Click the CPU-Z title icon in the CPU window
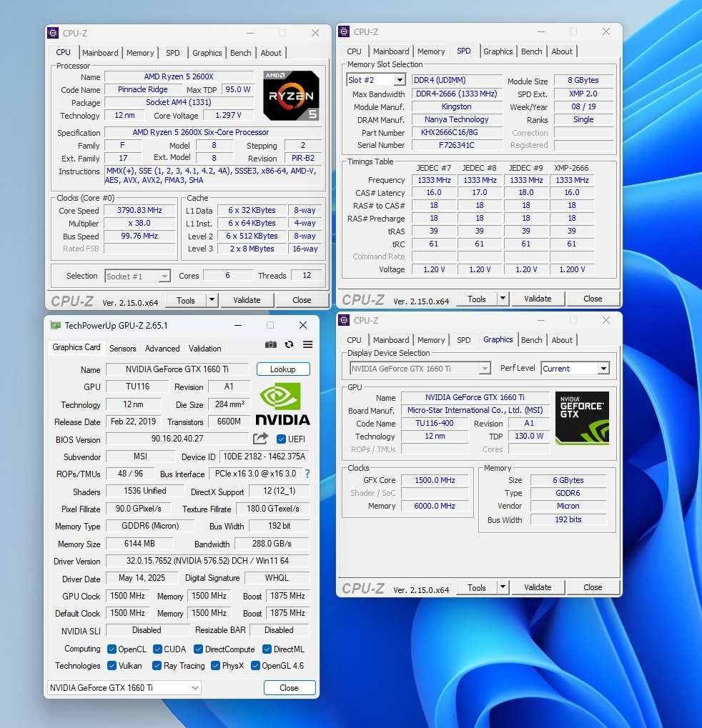The width and height of the screenshot is (702, 728). pos(54,33)
